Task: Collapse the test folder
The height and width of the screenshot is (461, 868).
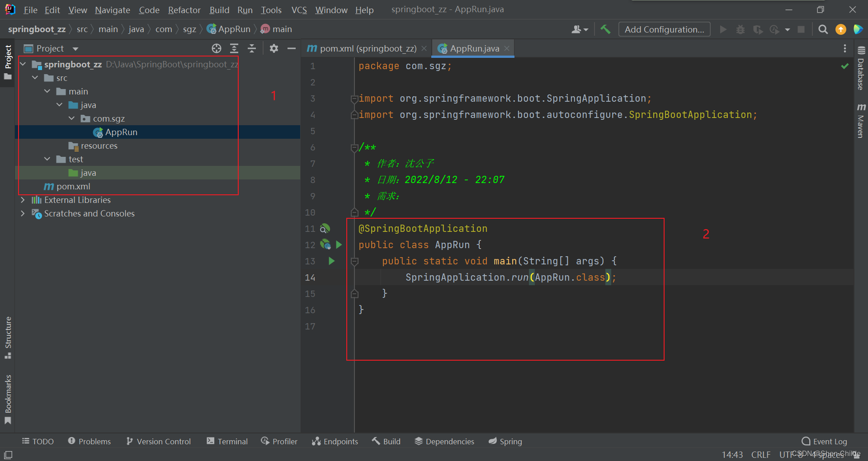Action: (47, 159)
